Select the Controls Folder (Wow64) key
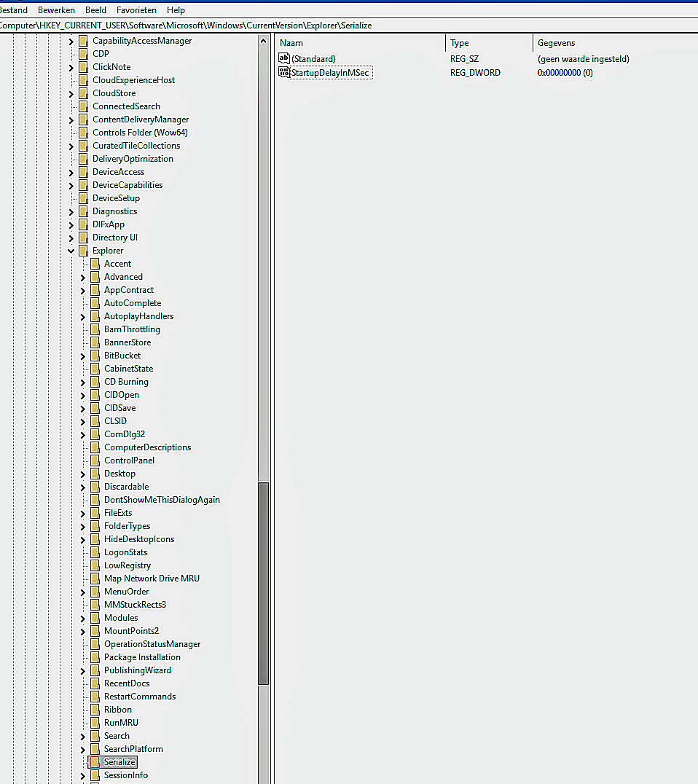Image resolution: width=698 pixels, height=784 pixels. 140,133
